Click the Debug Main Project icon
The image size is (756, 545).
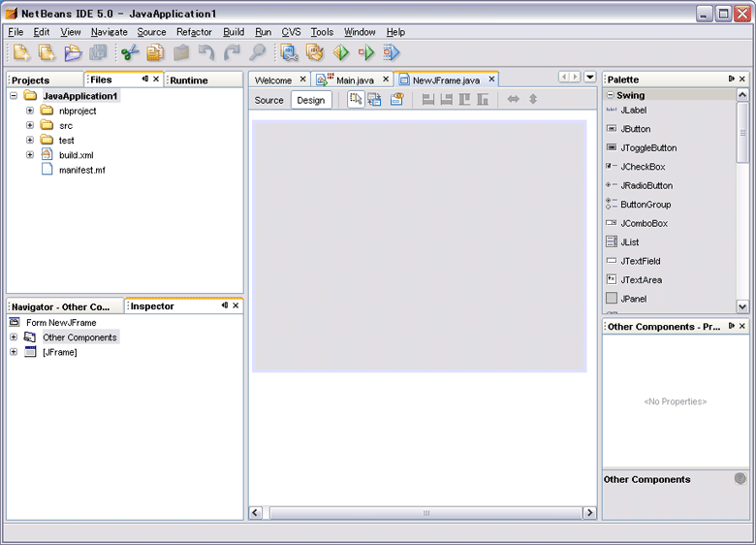click(x=366, y=52)
